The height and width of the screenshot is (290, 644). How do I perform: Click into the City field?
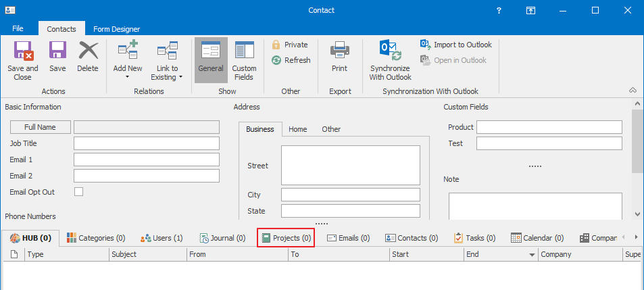tap(351, 195)
